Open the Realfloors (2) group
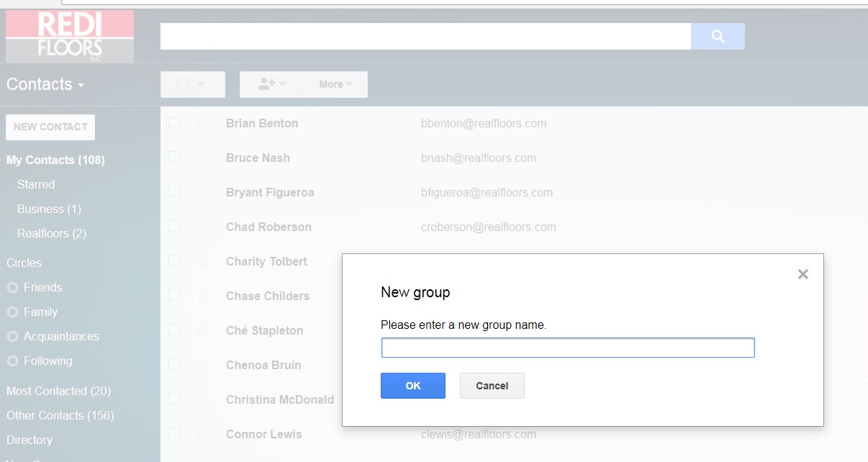 tap(52, 233)
